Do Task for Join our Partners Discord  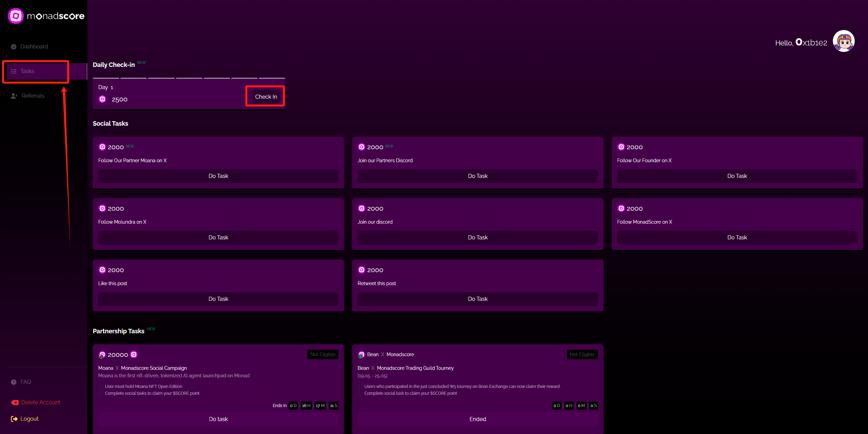(478, 176)
